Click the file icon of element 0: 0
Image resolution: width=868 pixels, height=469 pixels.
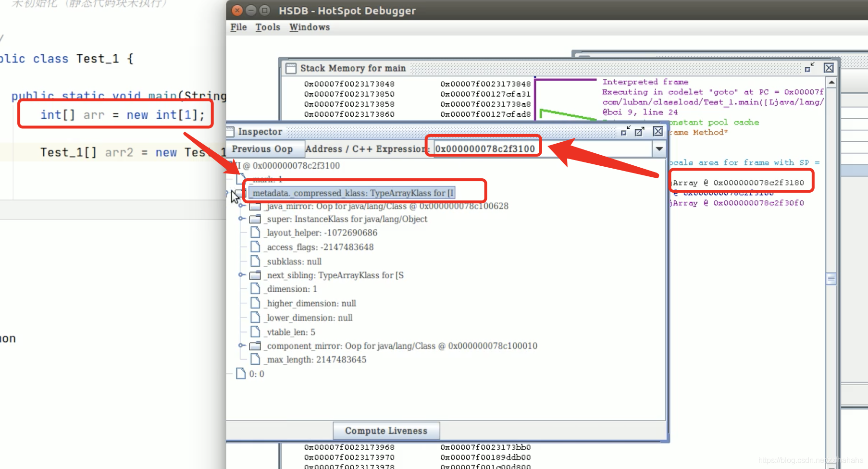pos(241,374)
